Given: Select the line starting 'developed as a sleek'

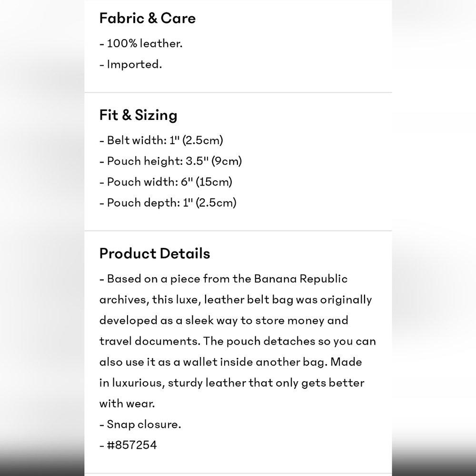Looking at the screenshot, I should pyautogui.click(x=224, y=320).
